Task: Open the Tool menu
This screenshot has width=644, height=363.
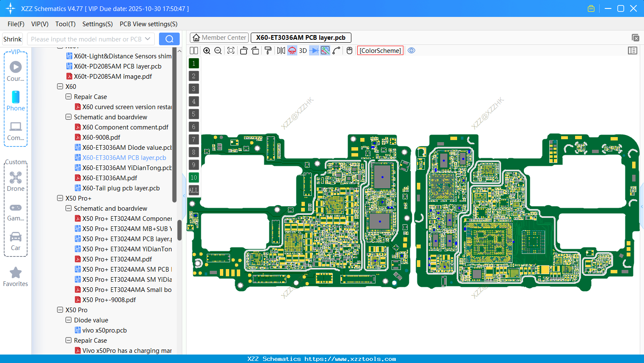Action: 65,24
